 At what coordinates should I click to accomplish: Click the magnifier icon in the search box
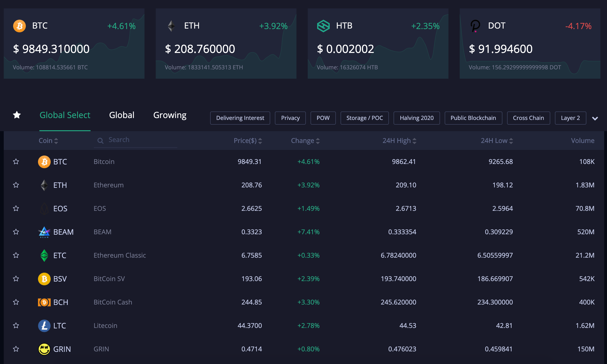[x=100, y=141]
